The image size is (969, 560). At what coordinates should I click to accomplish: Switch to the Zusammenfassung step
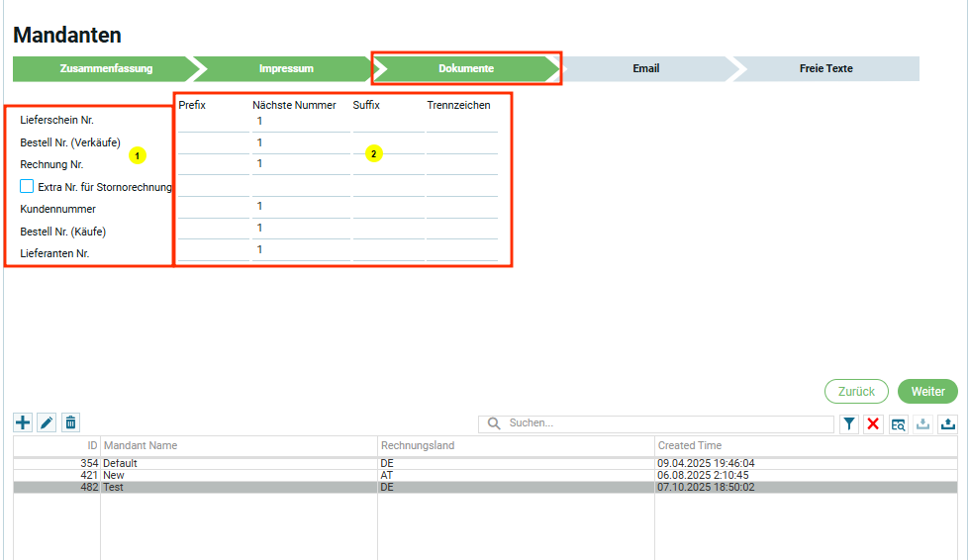click(105, 68)
